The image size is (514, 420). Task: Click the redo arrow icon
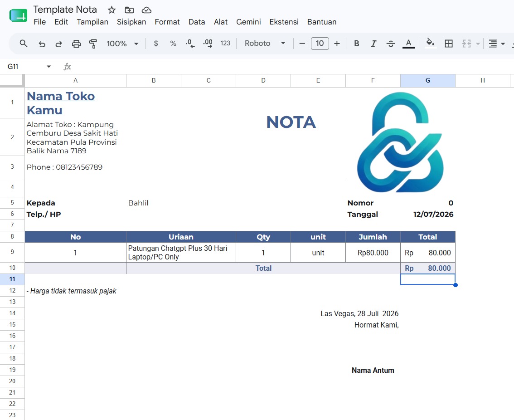(58, 44)
